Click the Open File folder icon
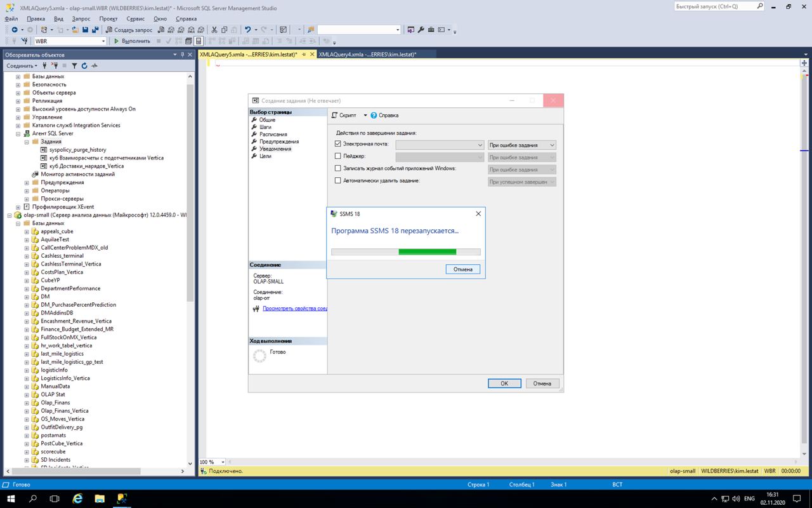The width and height of the screenshot is (812, 508). tap(74, 30)
